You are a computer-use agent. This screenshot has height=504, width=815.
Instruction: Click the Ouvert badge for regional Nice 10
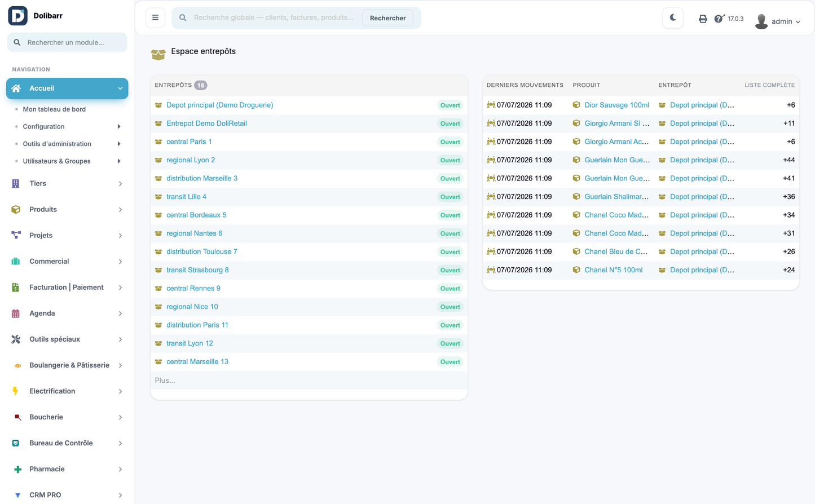(x=450, y=307)
